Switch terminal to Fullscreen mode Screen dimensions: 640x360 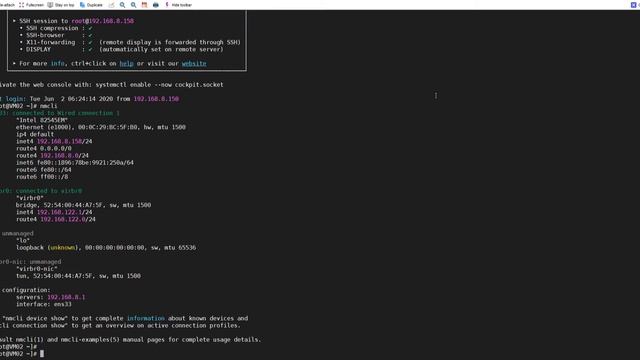[x=31, y=5]
